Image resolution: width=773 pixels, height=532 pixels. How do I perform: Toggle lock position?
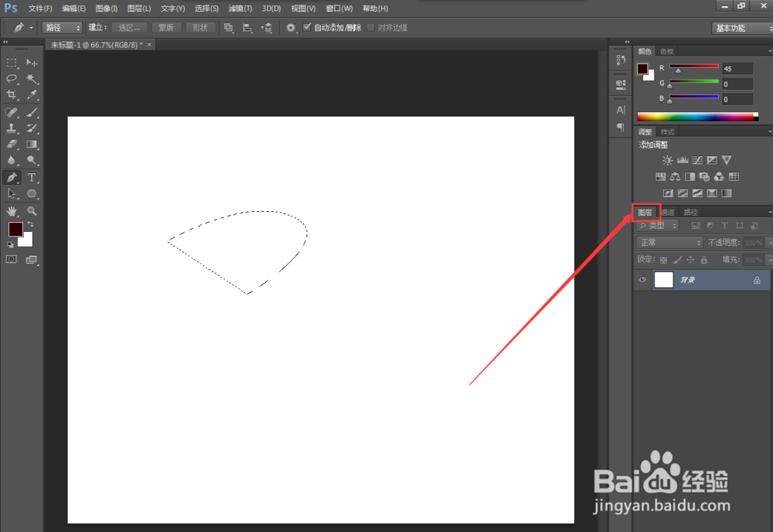[690, 260]
